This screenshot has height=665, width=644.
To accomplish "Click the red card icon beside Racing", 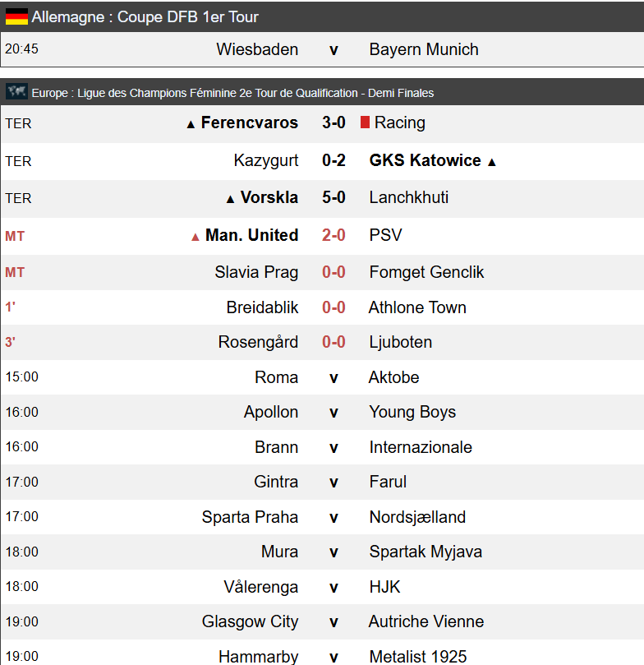I will (366, 122).
